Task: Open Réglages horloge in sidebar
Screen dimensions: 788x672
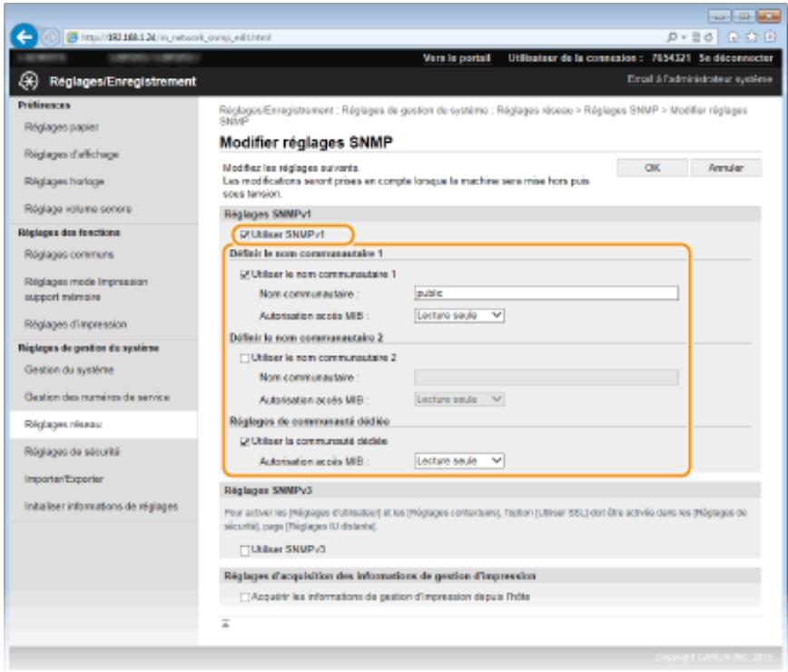Action: point(64,182)
